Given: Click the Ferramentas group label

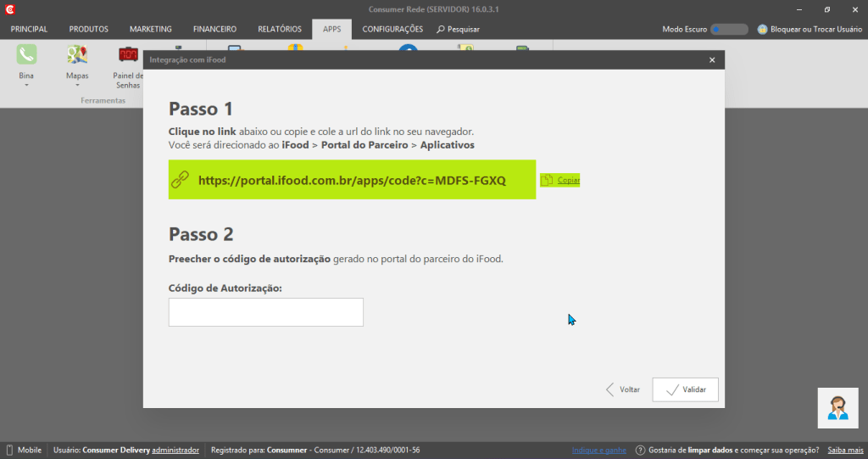Looking at the screenshot, I should pyautogui.click(x=103, y=100).
